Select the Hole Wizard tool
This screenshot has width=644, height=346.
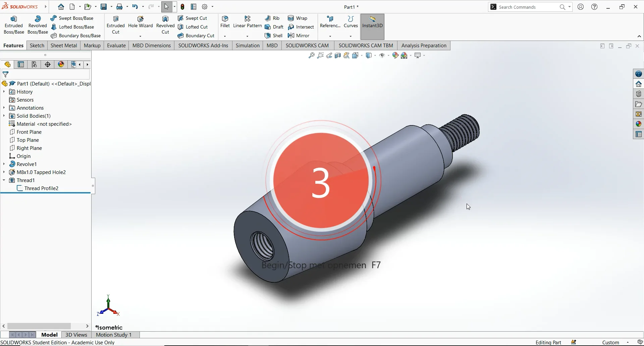140,22
